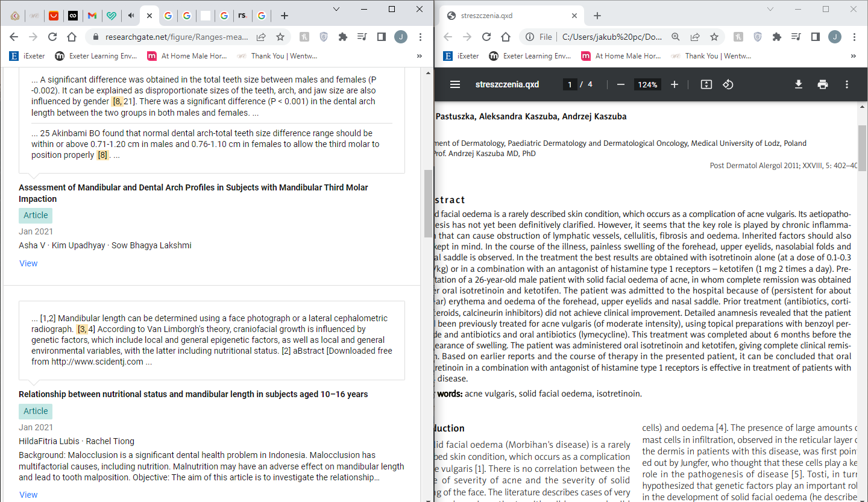The image size is (868, 502).
Task: Click the ResearchGate page vertical scrollbar thumb
Action: [x=428, y=204]
